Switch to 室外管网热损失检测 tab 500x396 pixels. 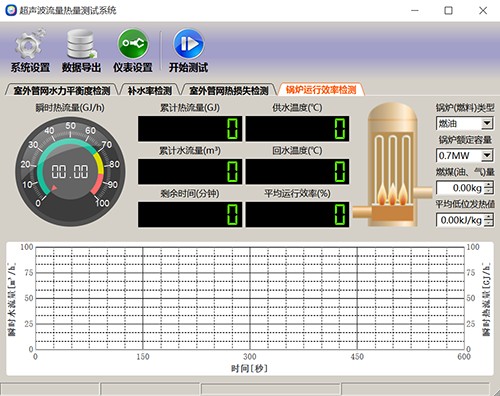coord(229,90)
